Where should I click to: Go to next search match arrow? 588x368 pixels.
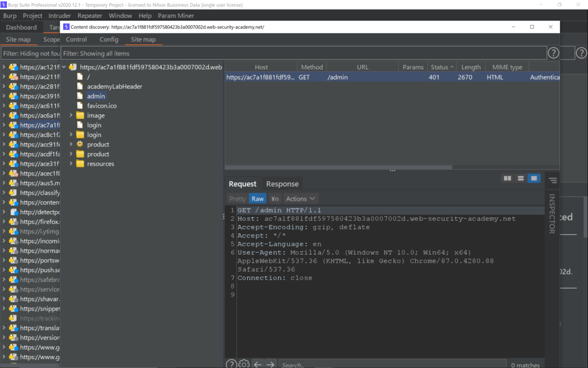point(270,365)
